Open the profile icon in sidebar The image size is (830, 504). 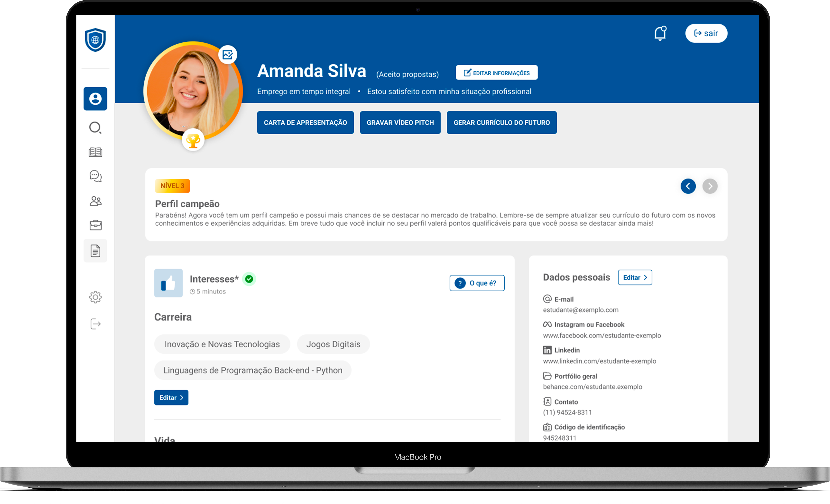(x=95, y=99)
